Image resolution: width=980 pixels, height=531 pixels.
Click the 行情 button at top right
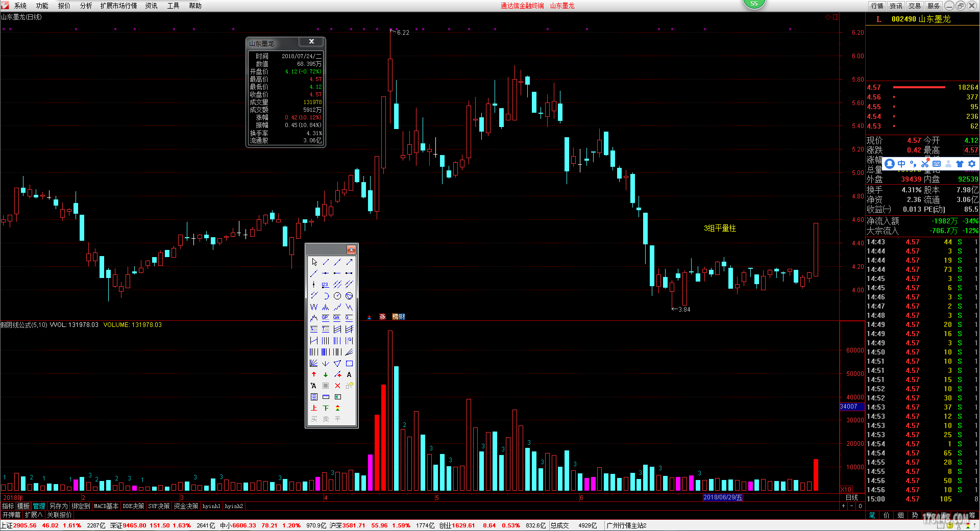tap(877, 6)
